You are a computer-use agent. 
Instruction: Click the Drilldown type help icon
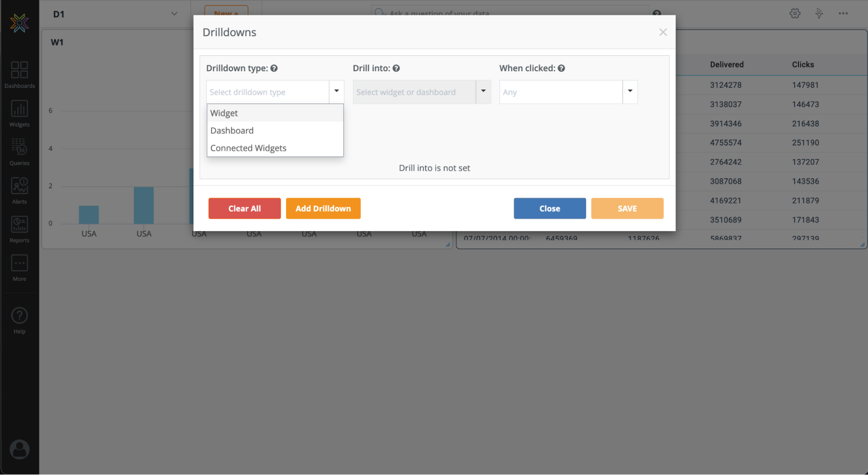(274, 68)
